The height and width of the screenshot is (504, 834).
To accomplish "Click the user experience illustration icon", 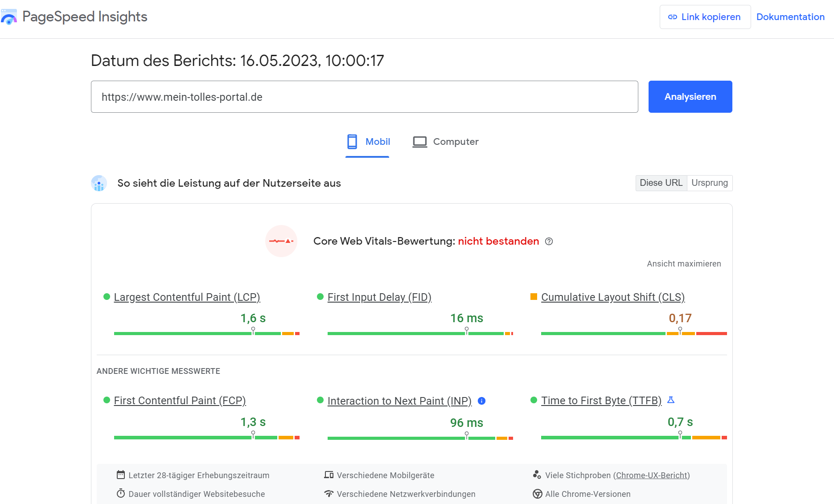I will (x=99, y=183).
